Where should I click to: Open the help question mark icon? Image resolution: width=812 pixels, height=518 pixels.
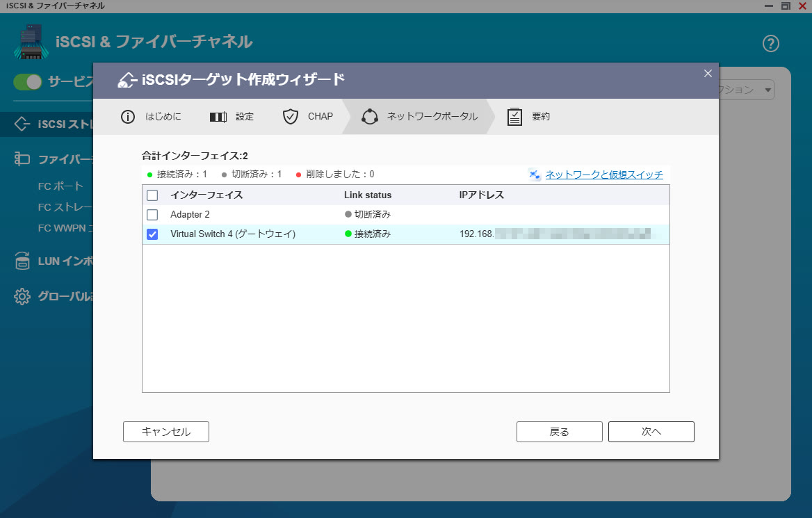pos(770,44)
